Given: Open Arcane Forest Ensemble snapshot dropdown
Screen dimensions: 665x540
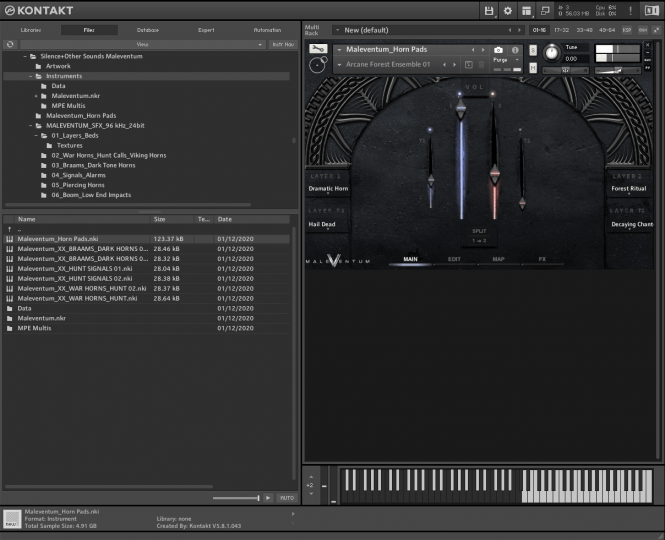Looking at the screenshot, I should point(339,64).
